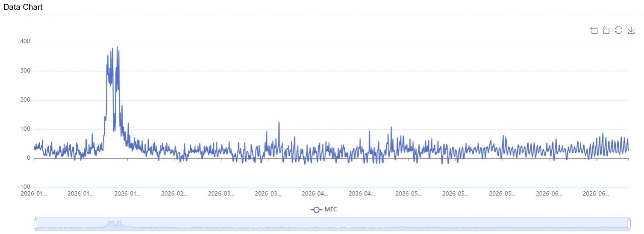The image size is (644, 234).
Task: Save chart as image via download icon
Action: click(x=631, y=30)
